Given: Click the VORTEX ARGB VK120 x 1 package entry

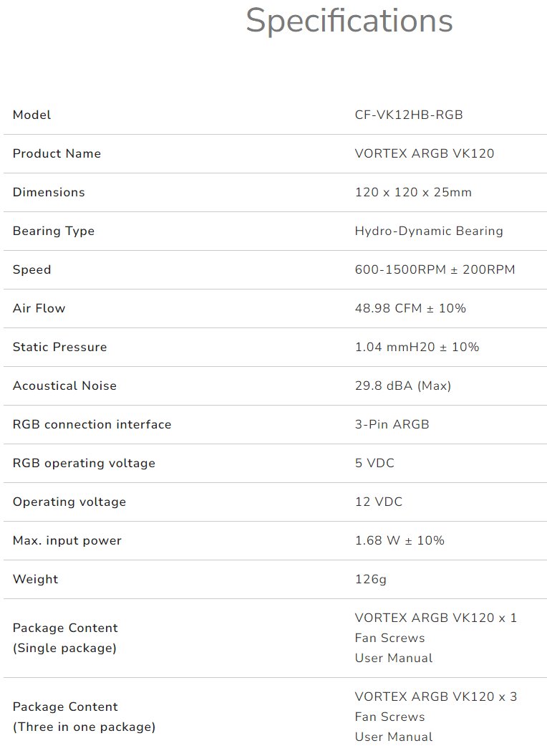Looking at the screenshot, I should [435, 618].
